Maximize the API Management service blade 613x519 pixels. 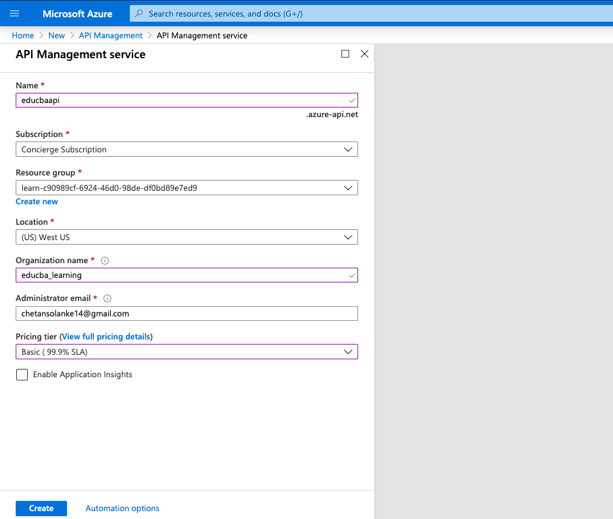(345, 54)
